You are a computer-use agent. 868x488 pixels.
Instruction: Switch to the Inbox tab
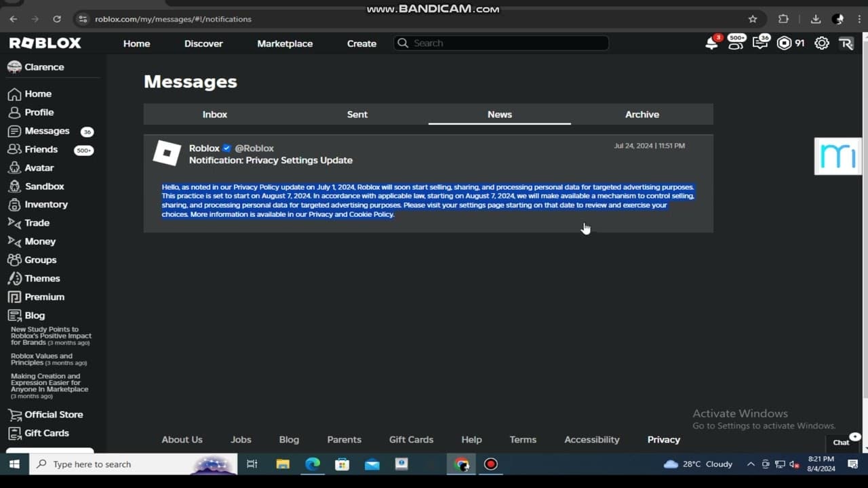pyautogui.click(x=215, y=115)
